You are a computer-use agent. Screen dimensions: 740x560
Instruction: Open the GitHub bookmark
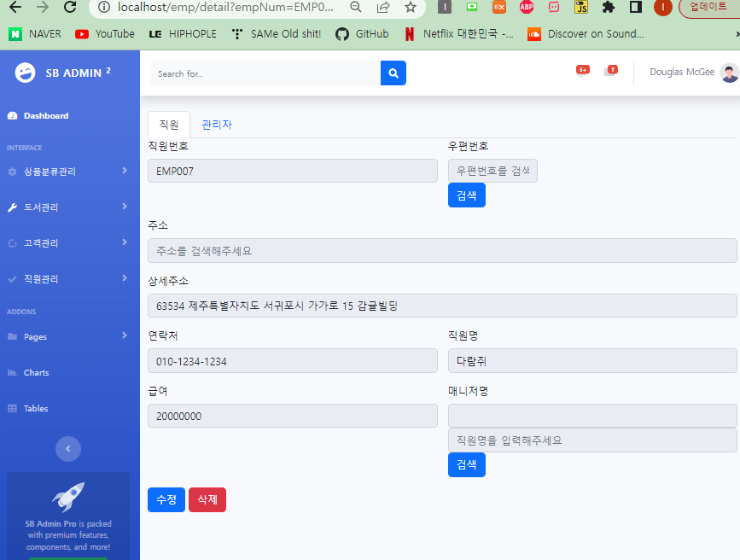tap(362, 34)
